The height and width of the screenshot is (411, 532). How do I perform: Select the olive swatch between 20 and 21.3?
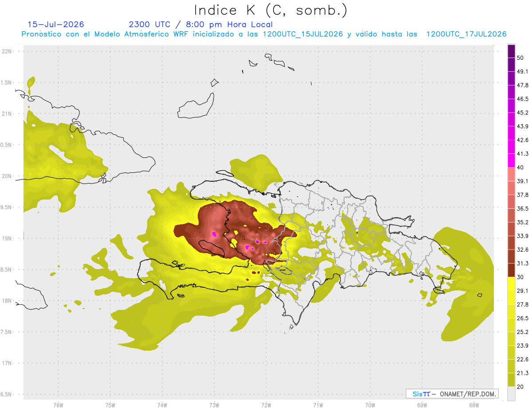[512, 380]
